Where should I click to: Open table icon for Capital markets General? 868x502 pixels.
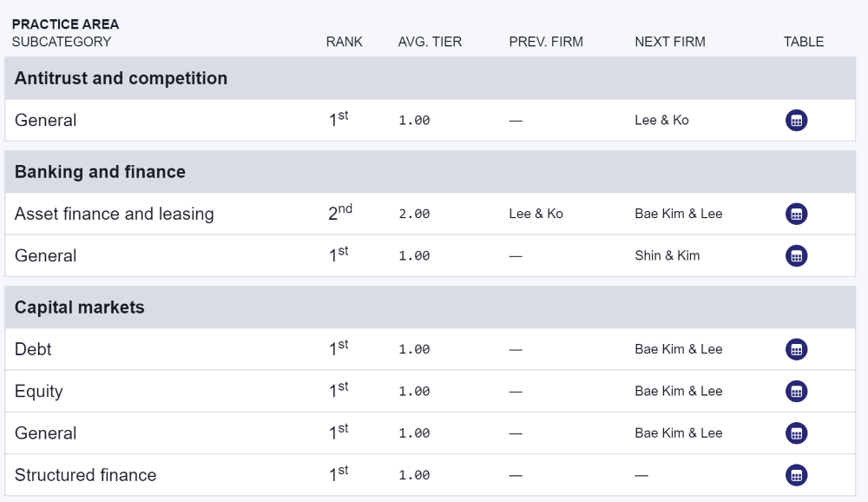796,433
